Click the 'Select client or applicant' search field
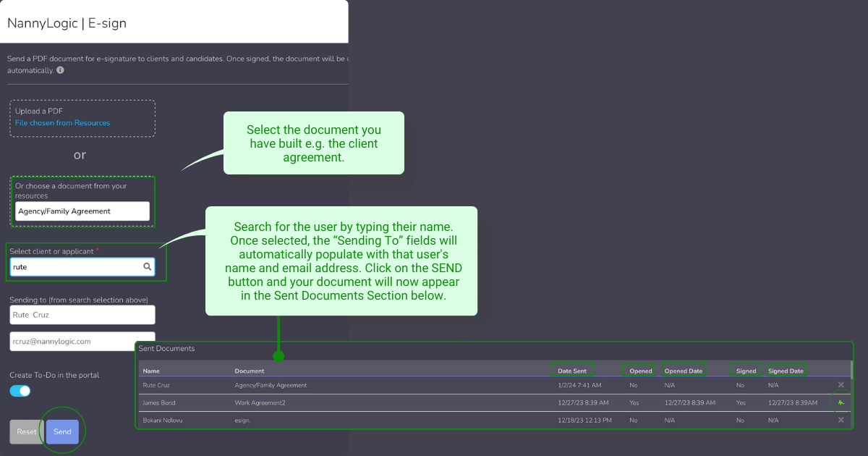Viewport: 868px width, 456px height. (76, 267)
